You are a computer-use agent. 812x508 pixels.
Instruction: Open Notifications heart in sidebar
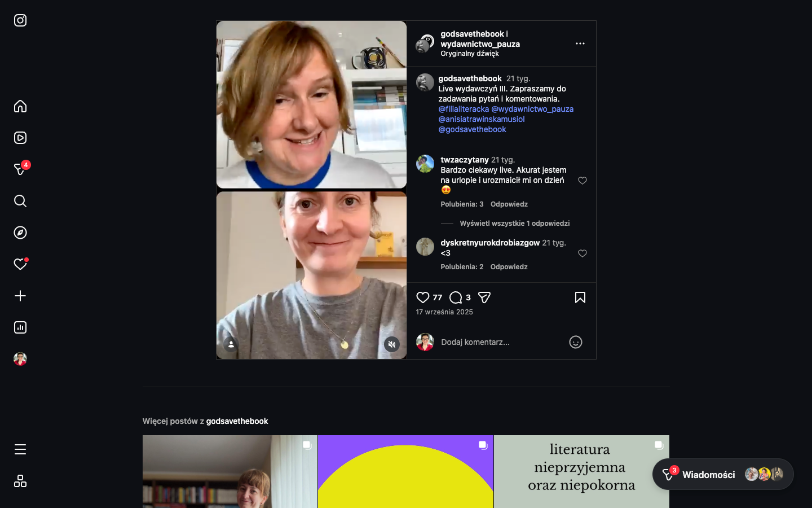click(20, 264)
